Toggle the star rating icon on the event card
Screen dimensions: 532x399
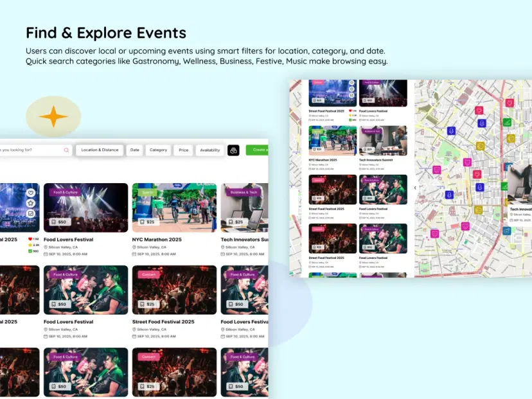coord(30,203)
